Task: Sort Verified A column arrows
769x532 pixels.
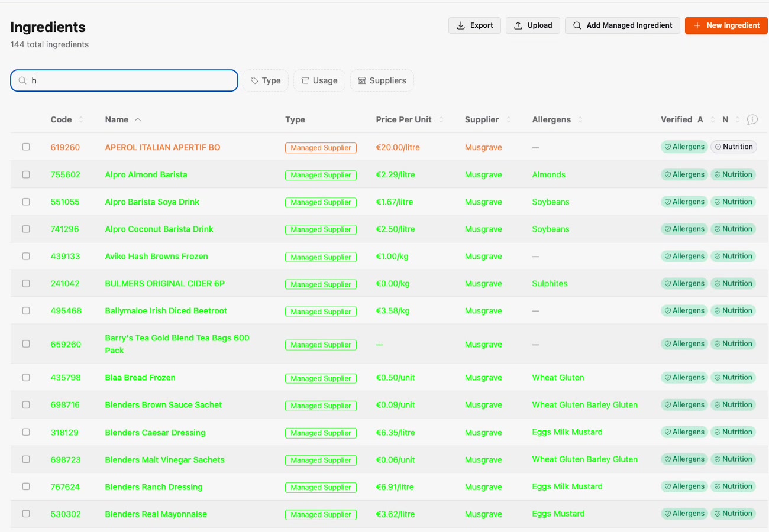Action: pos(713,119)
